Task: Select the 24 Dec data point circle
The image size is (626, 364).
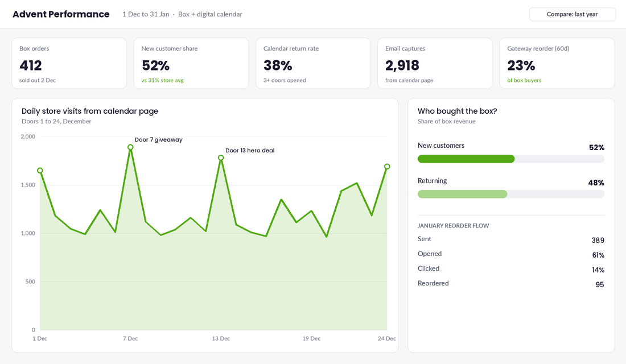Action: click(x=387, y=167)
